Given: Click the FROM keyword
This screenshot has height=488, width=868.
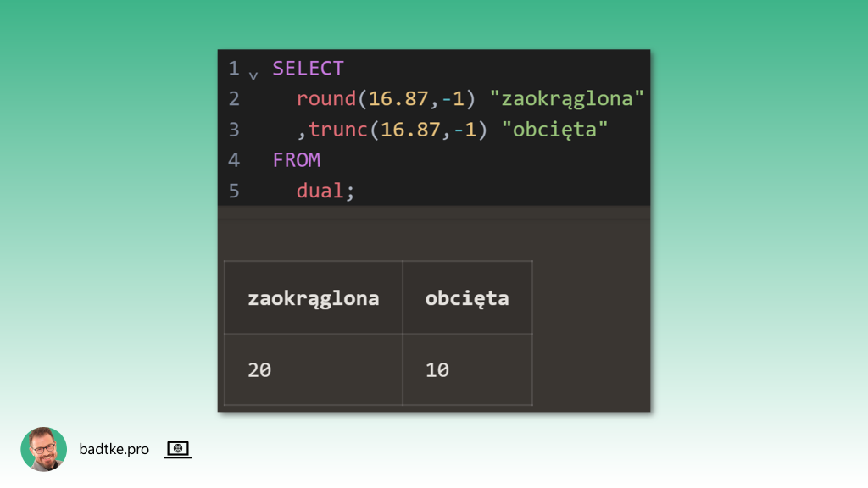Looking at the screenshot, I should [296, 160].
